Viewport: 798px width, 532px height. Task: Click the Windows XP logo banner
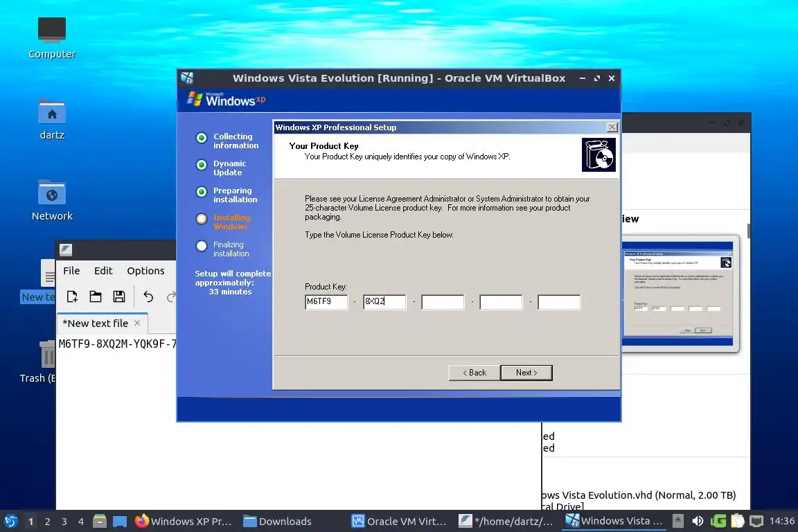coord(226,99)
